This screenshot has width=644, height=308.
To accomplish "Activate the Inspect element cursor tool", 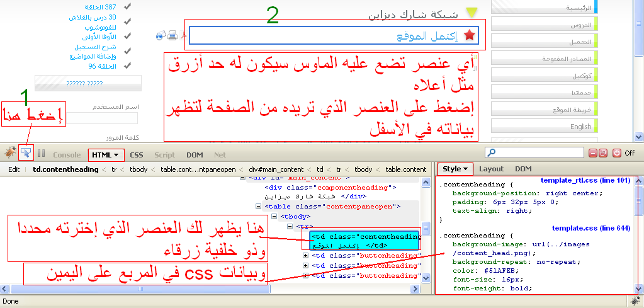I will pos(26,153).
